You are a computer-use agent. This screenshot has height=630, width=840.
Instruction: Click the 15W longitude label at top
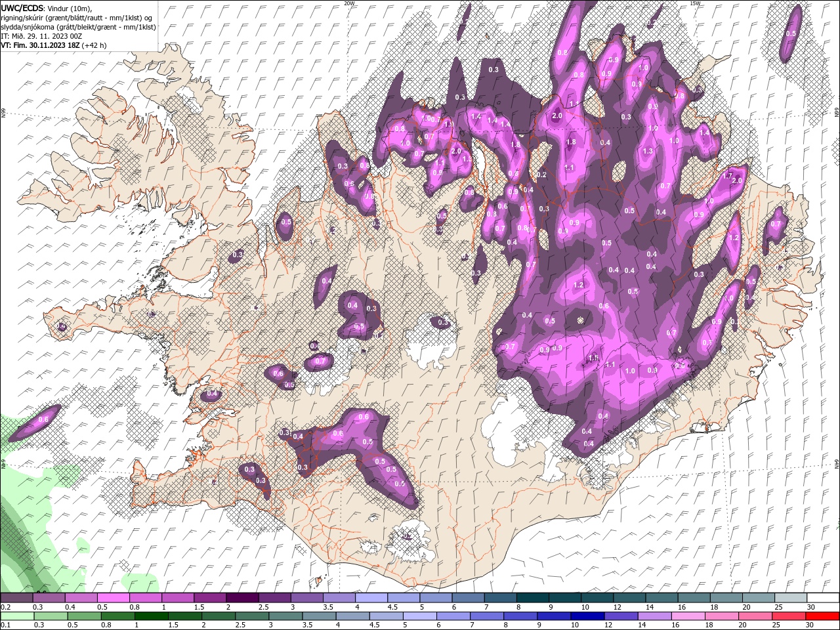tap(695, 3)
